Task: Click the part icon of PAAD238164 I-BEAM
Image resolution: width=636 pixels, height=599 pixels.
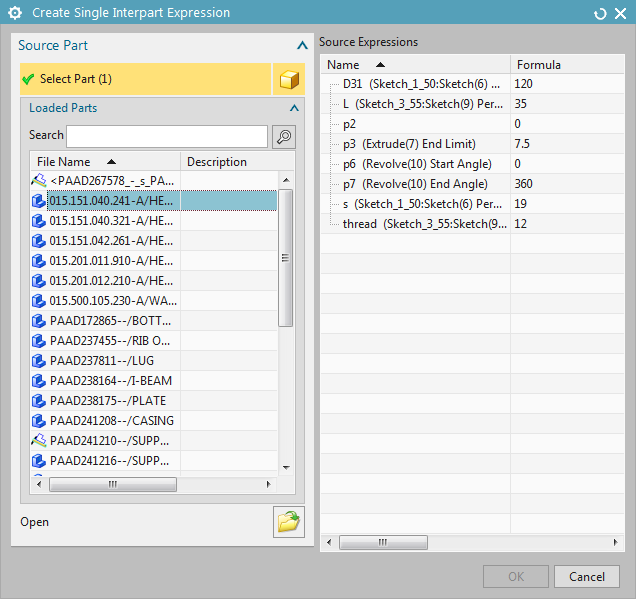Action: point(39,380)
